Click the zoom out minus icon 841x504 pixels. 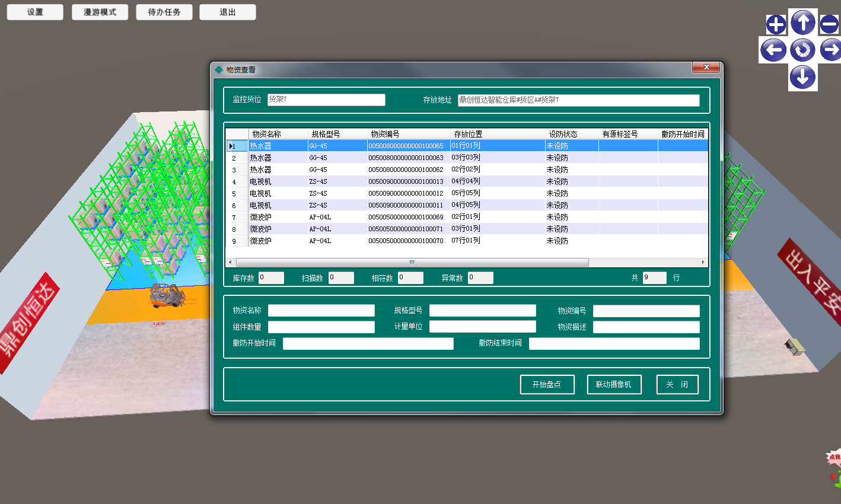tap(829, 24)
